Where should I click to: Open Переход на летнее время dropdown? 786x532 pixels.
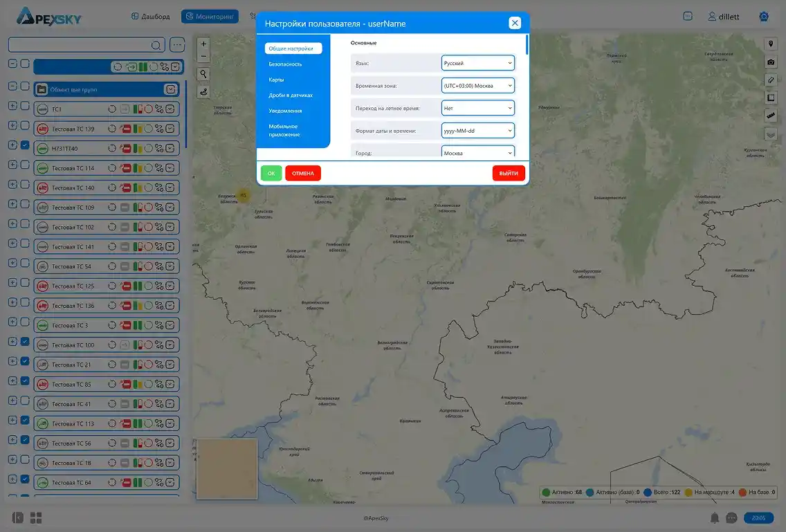(x=477, y=108)
